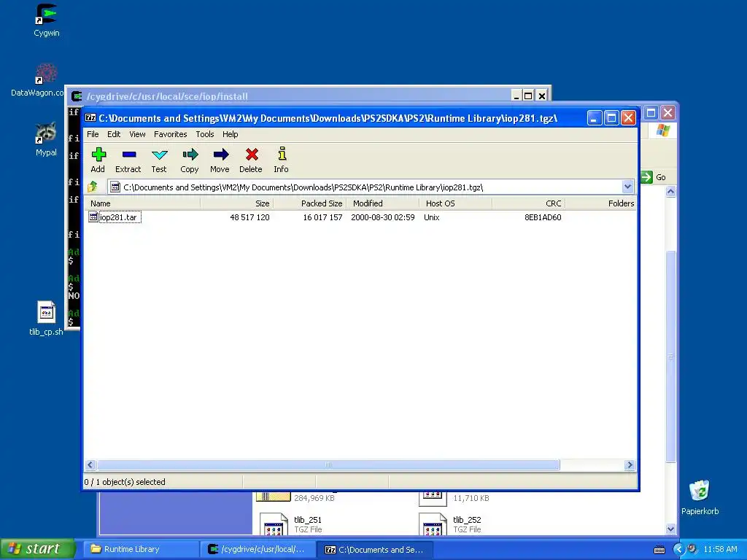This screenshot has height=560, width=747.
Task: Click the tlib_251 TGZ file icon
Action: [x=274, y=524]
